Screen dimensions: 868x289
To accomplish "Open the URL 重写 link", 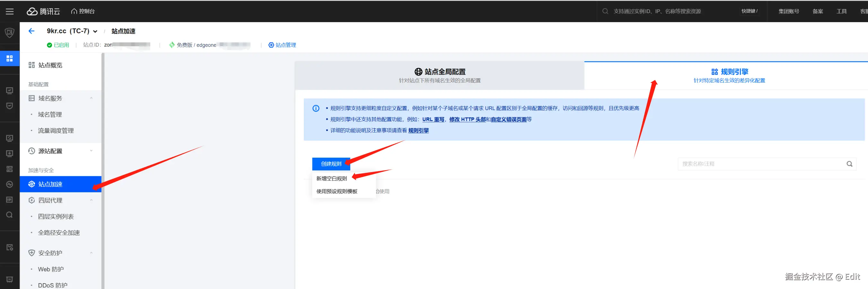I will (433, 119).
